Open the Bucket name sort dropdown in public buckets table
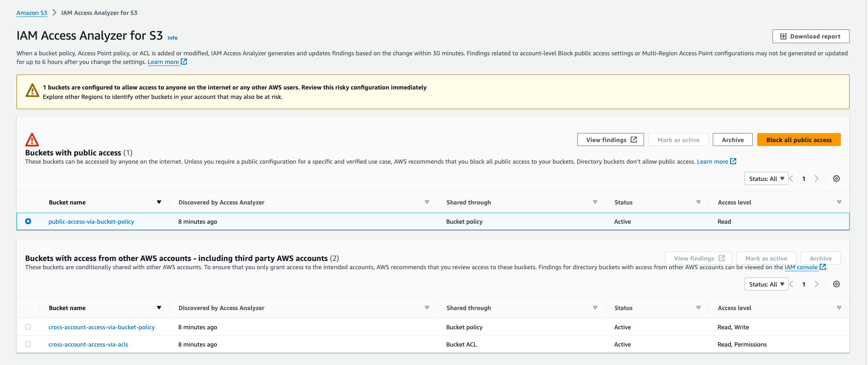The image size is (868, 365). point(159,202)
